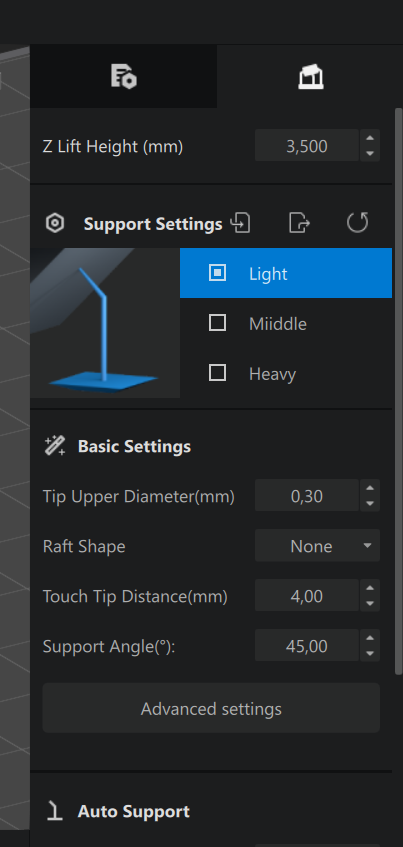Click the hexagon icon beside Support Settings
The width and height of the screenshot is (403, 847).
[55, 223]
